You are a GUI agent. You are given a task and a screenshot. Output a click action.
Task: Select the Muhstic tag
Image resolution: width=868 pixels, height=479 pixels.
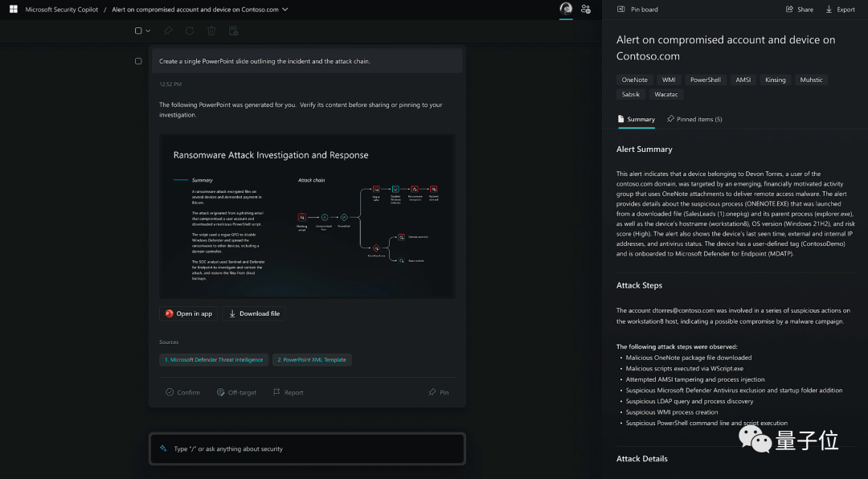[811, 80]
